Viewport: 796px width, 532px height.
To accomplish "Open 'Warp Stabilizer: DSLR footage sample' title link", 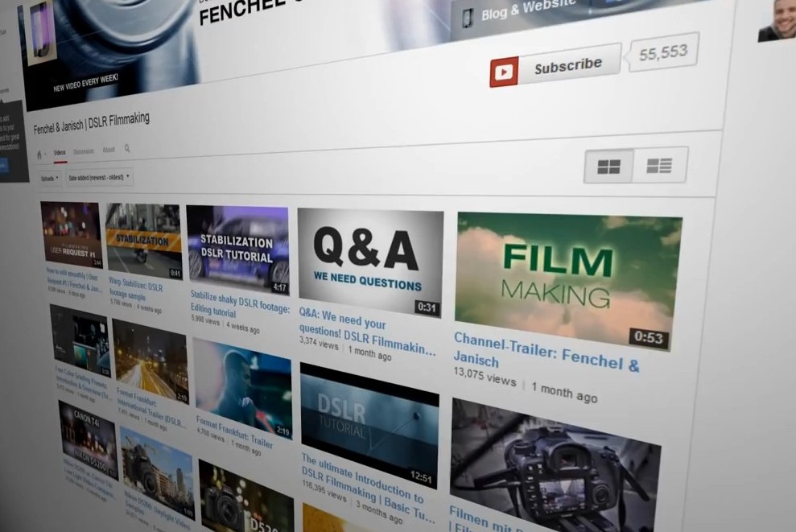I will tap(136, 291).
